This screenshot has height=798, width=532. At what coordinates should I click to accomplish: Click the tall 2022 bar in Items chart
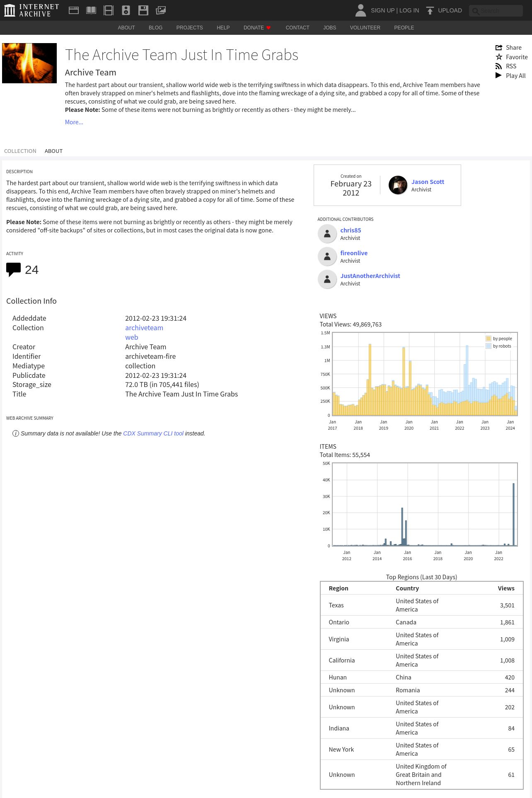click(514, 515)
